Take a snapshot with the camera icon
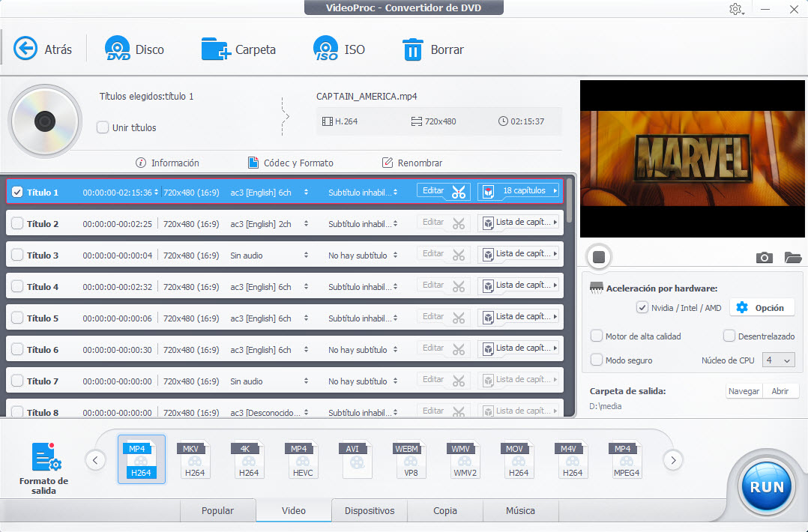The height and width of the screenshot is (532, 808). coord(764,258)
